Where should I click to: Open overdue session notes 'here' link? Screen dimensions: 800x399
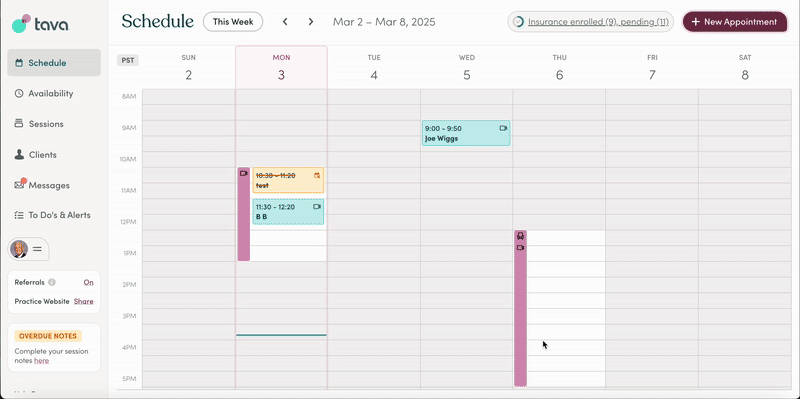(41, 361)
